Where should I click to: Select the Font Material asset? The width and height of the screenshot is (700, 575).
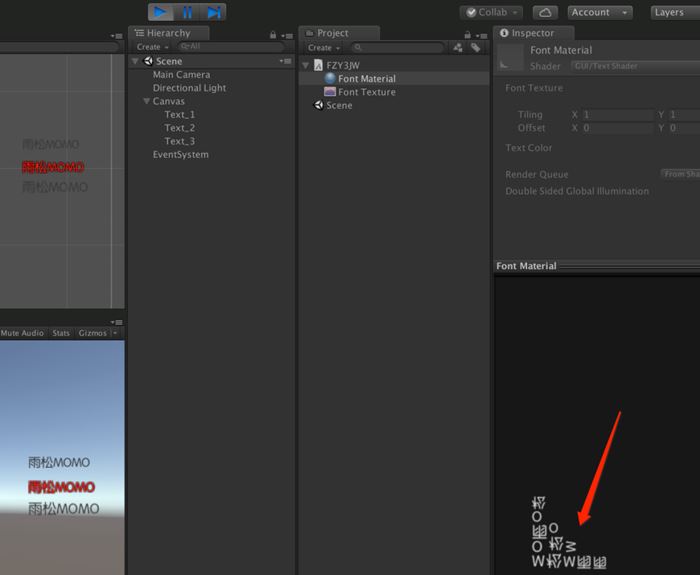(366, 78)
